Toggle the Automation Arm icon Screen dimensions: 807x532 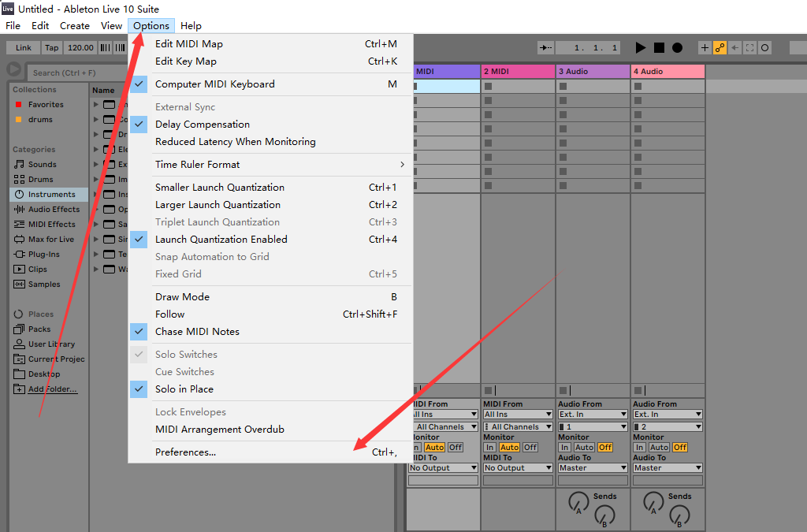coord(720,48)
